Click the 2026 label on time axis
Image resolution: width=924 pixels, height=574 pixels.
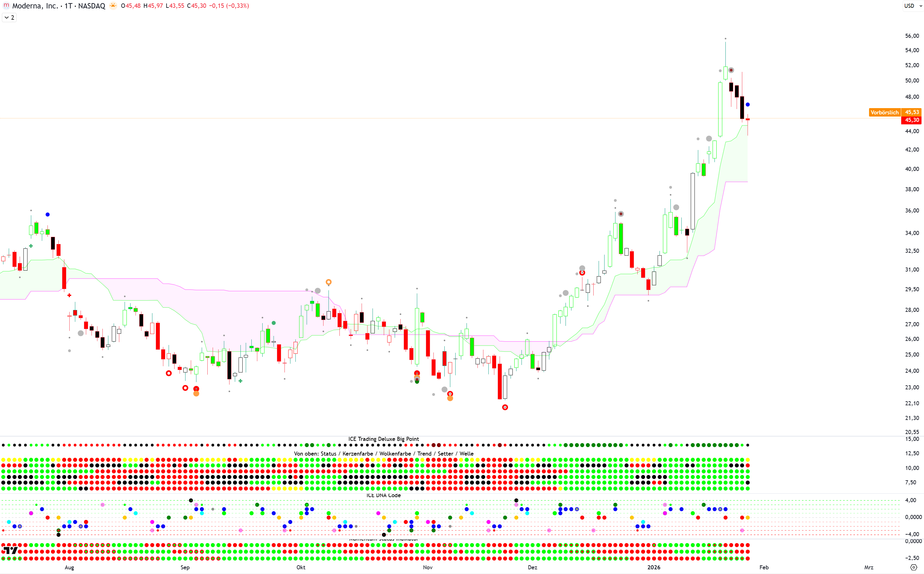(x=654, y=567)
